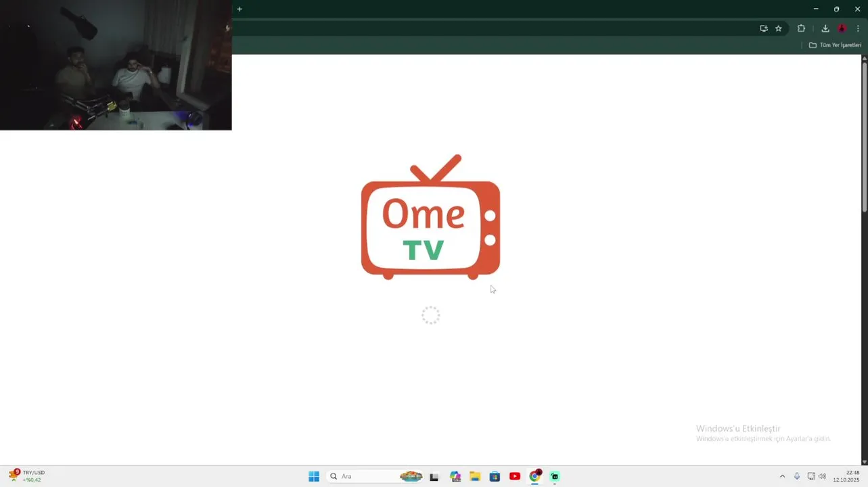The height and width of the screenshot is (487, 868).
Task: Open the green robot app on taskbar
Action: [x=555, y=477]
